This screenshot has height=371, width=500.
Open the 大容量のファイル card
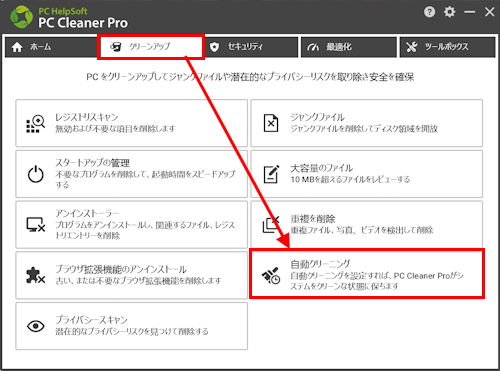pos(367,174)
